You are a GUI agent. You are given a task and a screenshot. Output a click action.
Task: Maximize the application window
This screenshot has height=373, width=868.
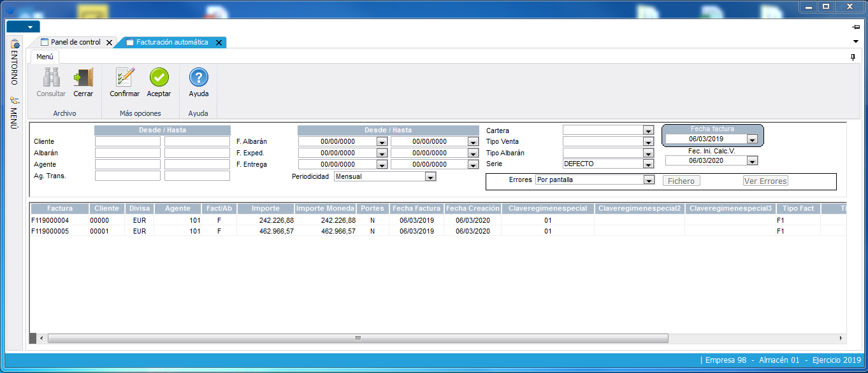click(x=826, y=6)
